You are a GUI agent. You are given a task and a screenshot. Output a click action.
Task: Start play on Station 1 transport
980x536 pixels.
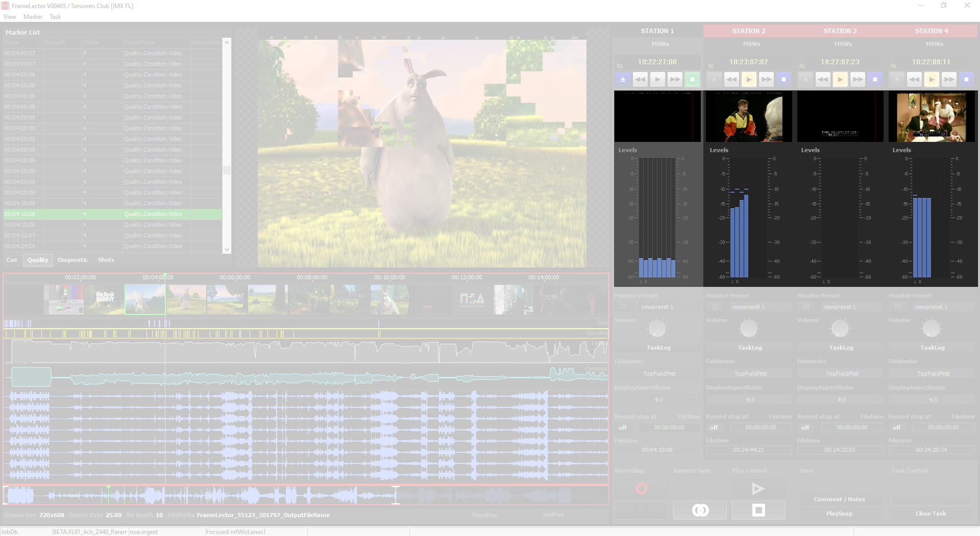pos(657,79)
